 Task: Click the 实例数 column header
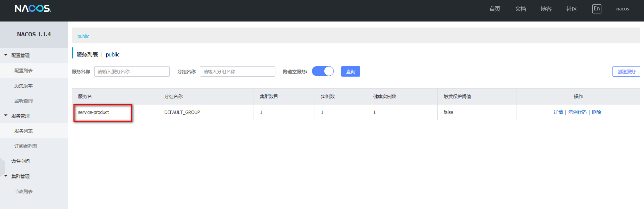[341, 96]
